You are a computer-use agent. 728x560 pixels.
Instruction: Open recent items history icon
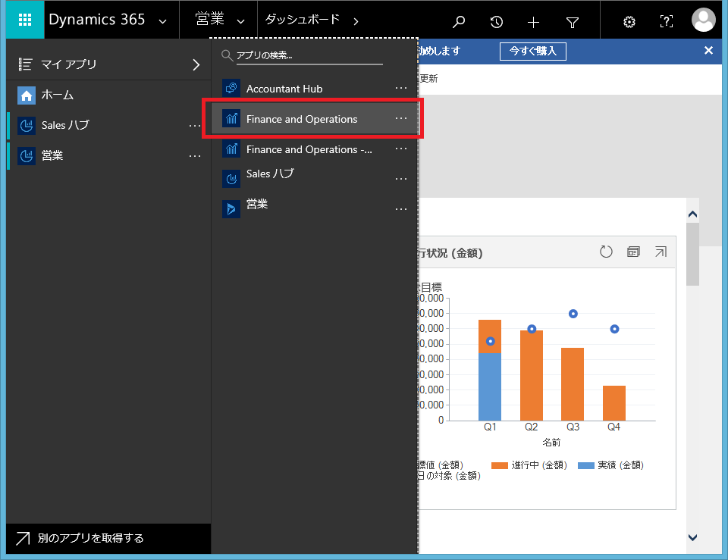point(496,21)
